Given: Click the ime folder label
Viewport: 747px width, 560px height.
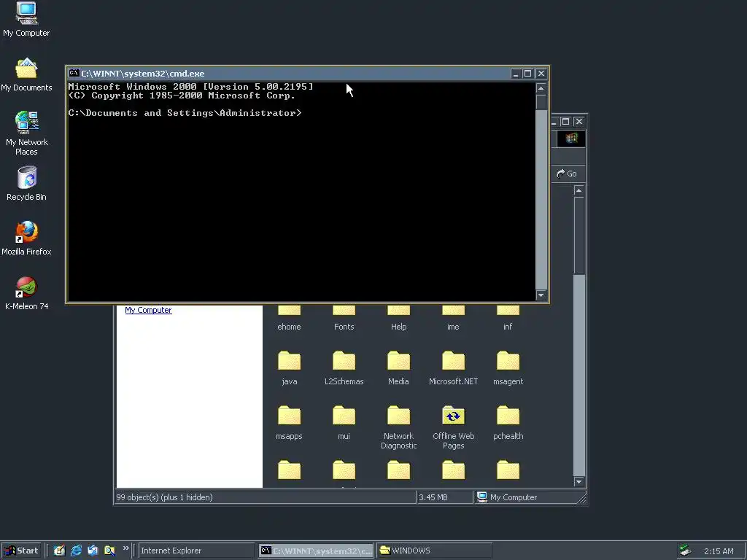Looking at the screenshot, I should tap(453, 327).
